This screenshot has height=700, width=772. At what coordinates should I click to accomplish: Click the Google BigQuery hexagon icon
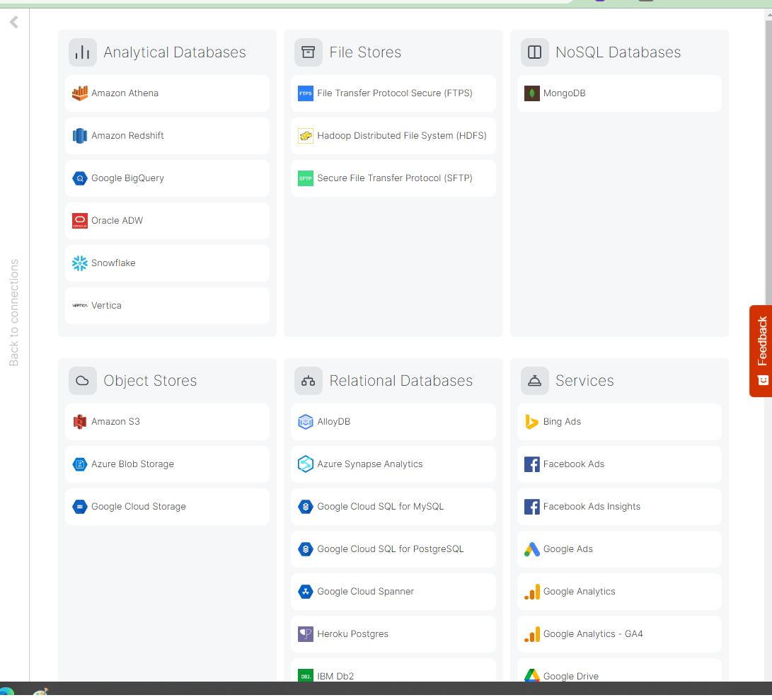pyautogui.click(x=80, y=178)
